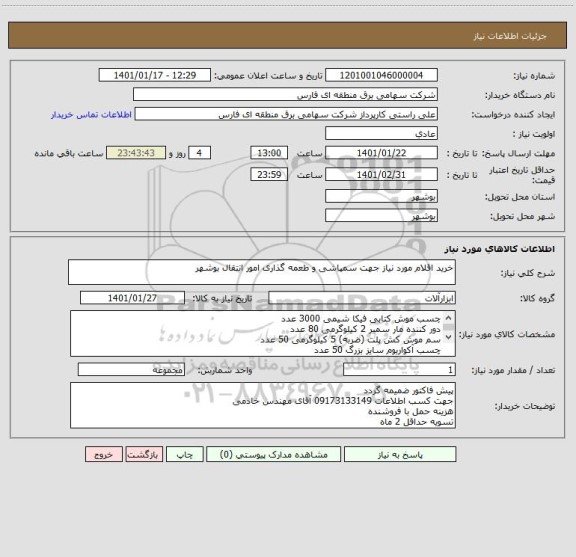Click the countdown timer 23:43:43
Image resolution: width=576 pixels, height=557 pixels.
(x=136, y=153)
